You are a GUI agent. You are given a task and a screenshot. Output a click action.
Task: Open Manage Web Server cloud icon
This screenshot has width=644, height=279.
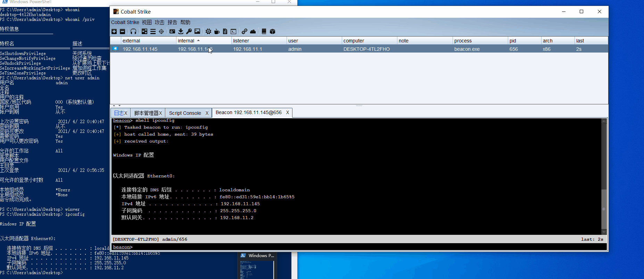click(253, 32)
